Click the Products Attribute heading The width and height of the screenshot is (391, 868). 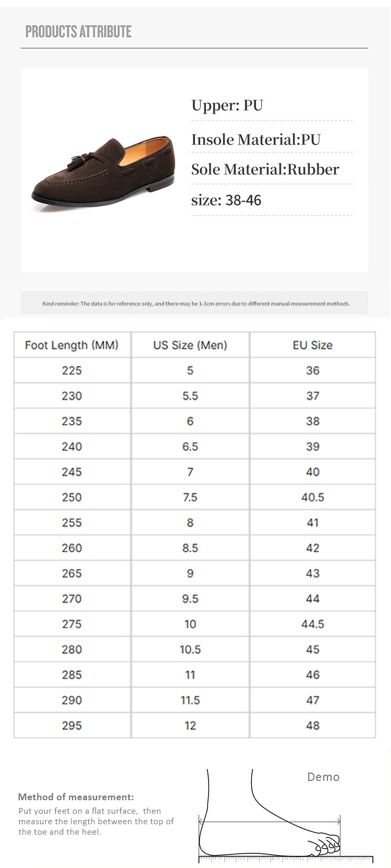click(x=78, y=32)
